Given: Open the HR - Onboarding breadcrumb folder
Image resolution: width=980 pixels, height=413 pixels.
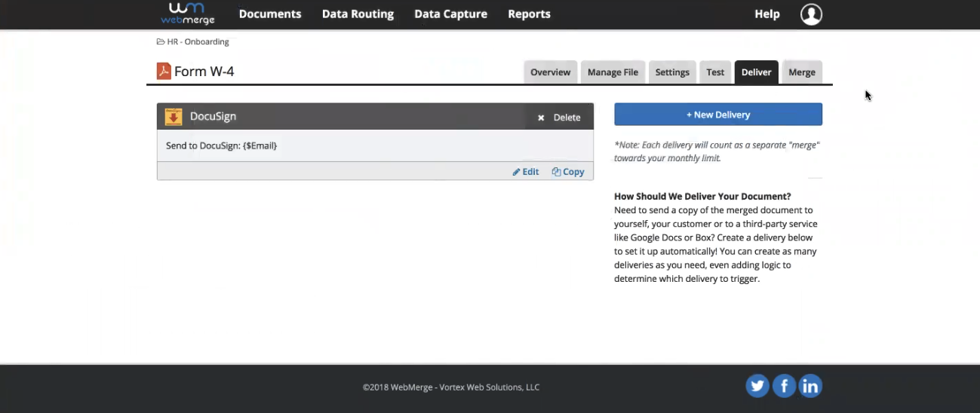Looking at the screenshot, I should [198, 41].
